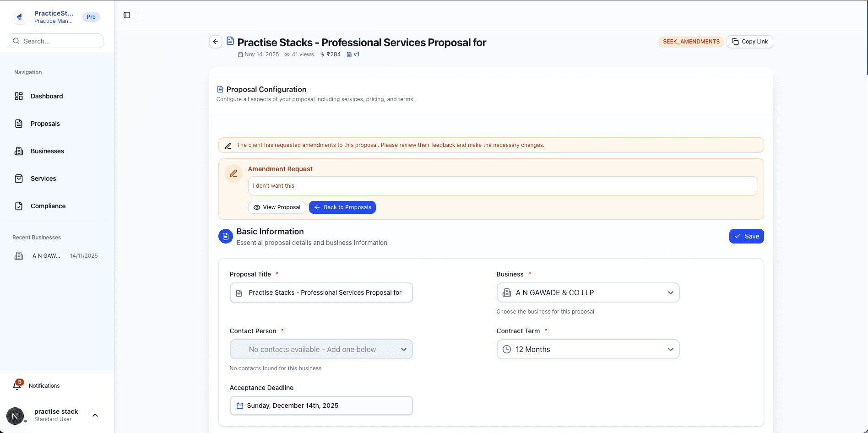
Task: Click Back to Proposals
Action: [342, 207]
